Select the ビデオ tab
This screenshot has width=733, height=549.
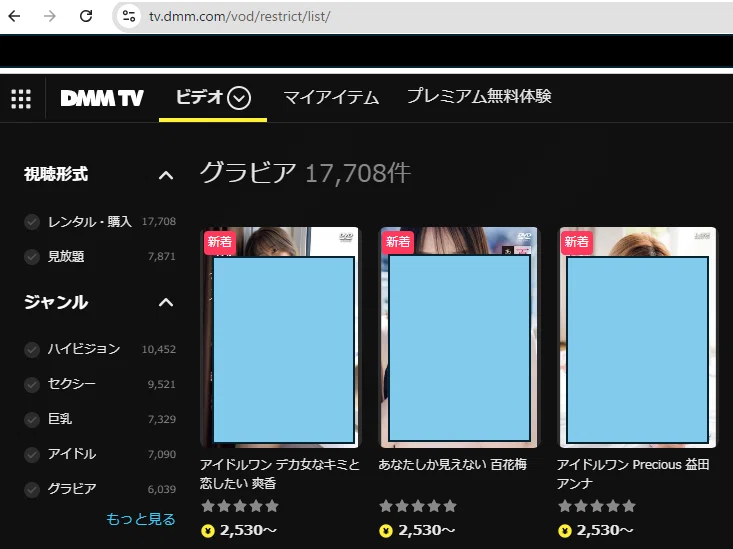coord(213,98)
